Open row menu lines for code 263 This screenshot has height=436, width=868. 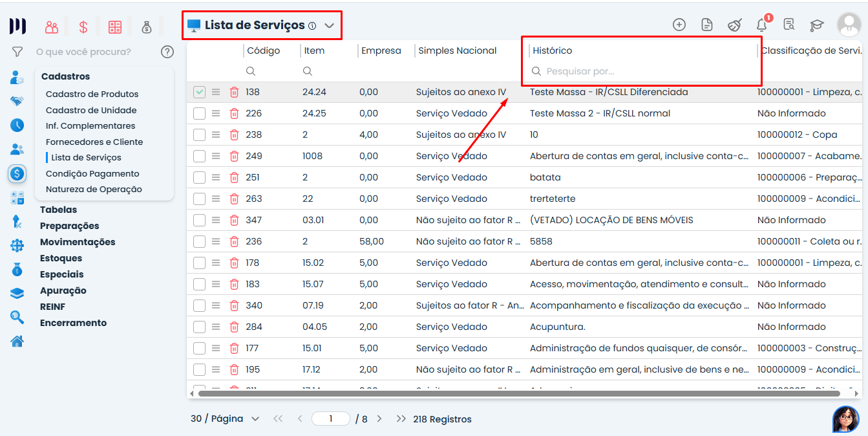216,199
